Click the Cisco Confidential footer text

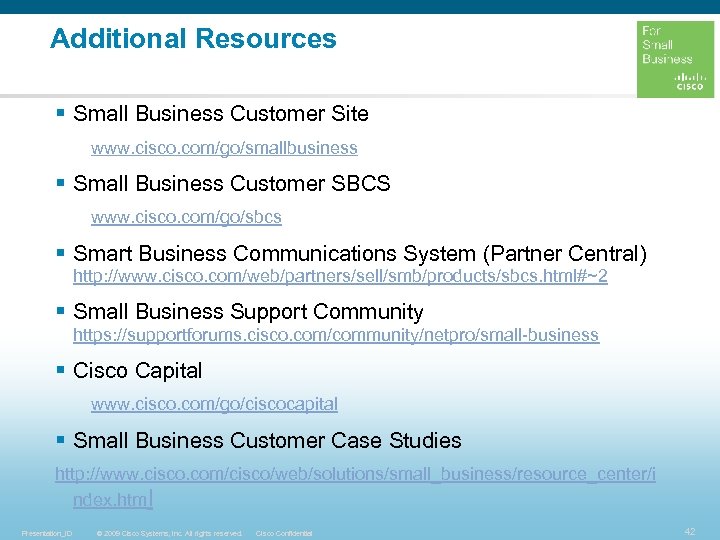point(284,534)
